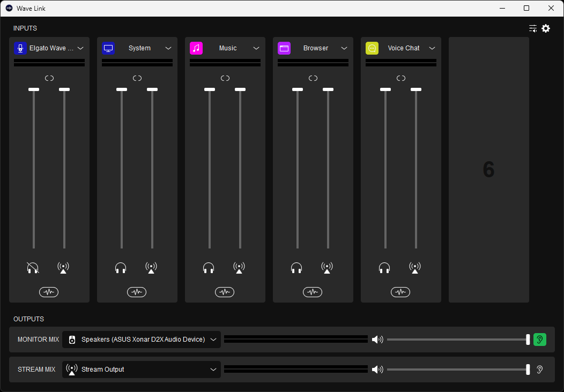The height and width of the screenshot is (392, 564).
Task: Add a channel in empty slot 6
Action: tap(488, 170)
